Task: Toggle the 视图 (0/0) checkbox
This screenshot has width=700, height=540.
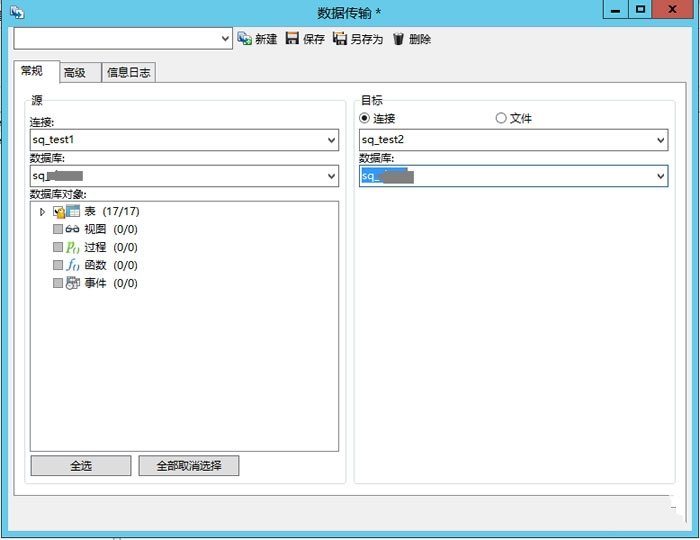Action: (58, 229)
